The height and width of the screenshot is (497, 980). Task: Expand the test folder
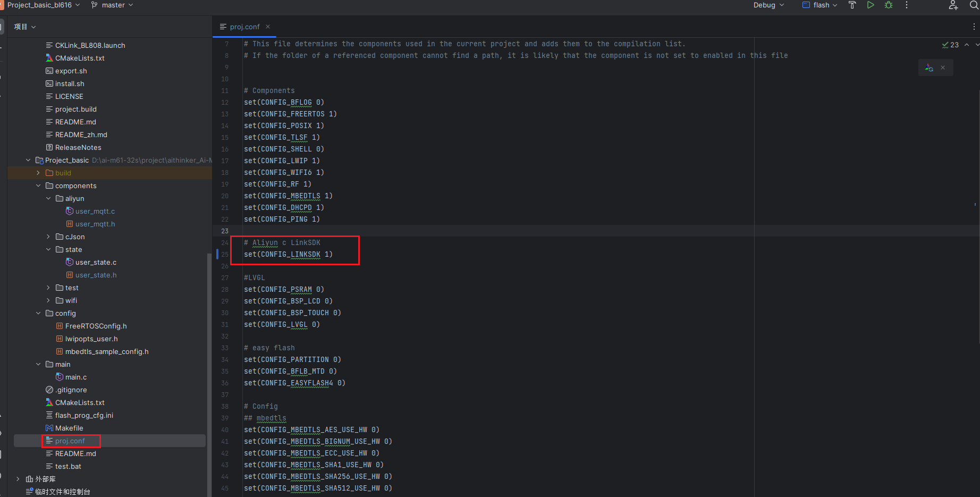coord(48,288)
